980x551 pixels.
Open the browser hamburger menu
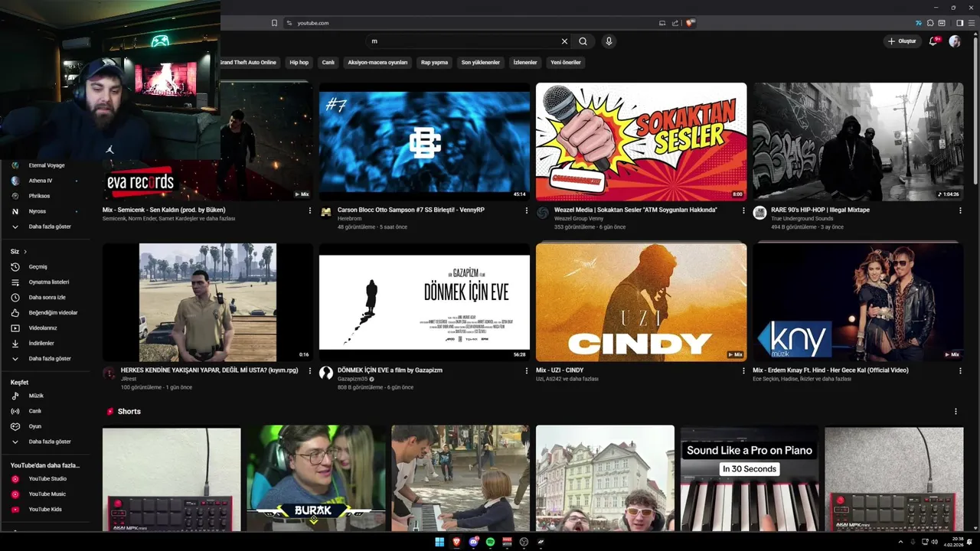click(971, 23)
